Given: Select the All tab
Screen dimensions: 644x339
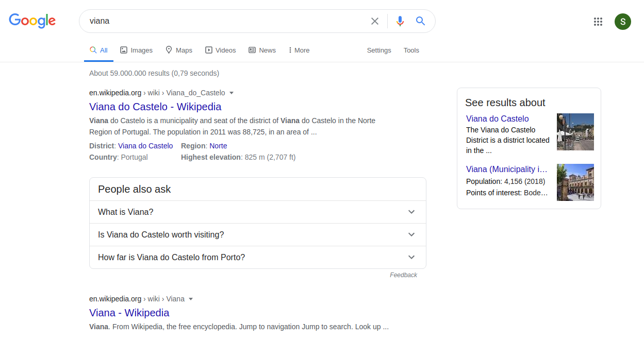Looking at the screenshot, I should pos(98,50).
